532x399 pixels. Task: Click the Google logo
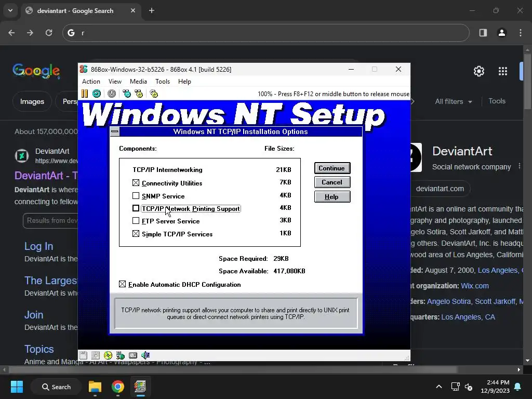click(x=36, y=71)
